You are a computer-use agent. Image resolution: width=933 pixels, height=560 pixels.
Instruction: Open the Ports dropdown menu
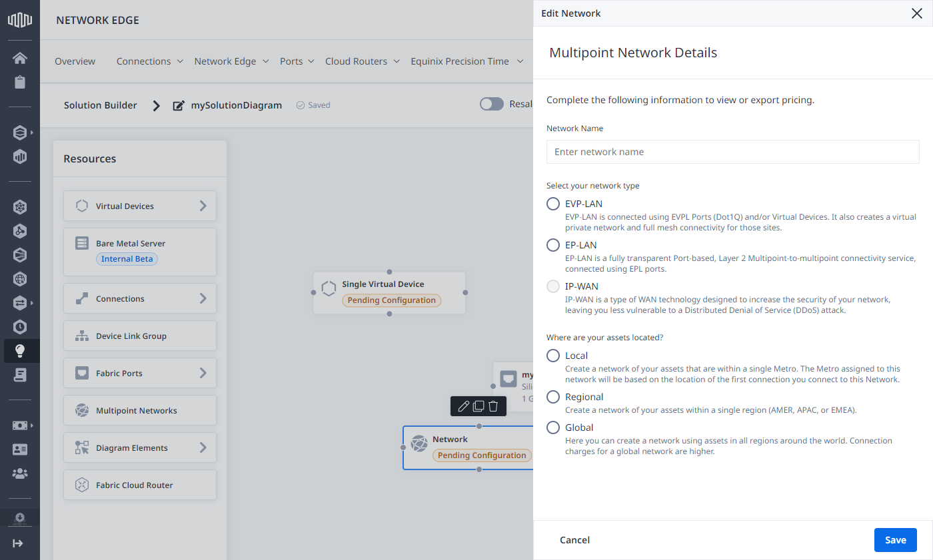point(297,61)
